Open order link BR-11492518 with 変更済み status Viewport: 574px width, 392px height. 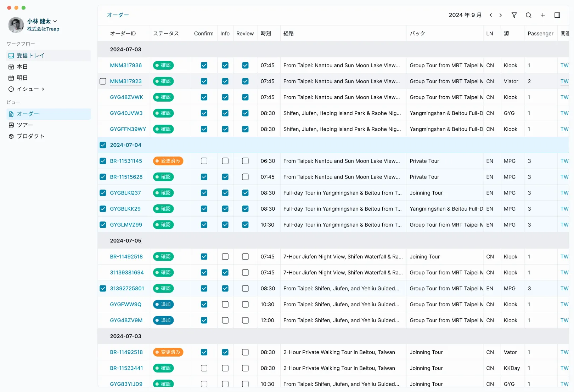click(x=126, y=352)
